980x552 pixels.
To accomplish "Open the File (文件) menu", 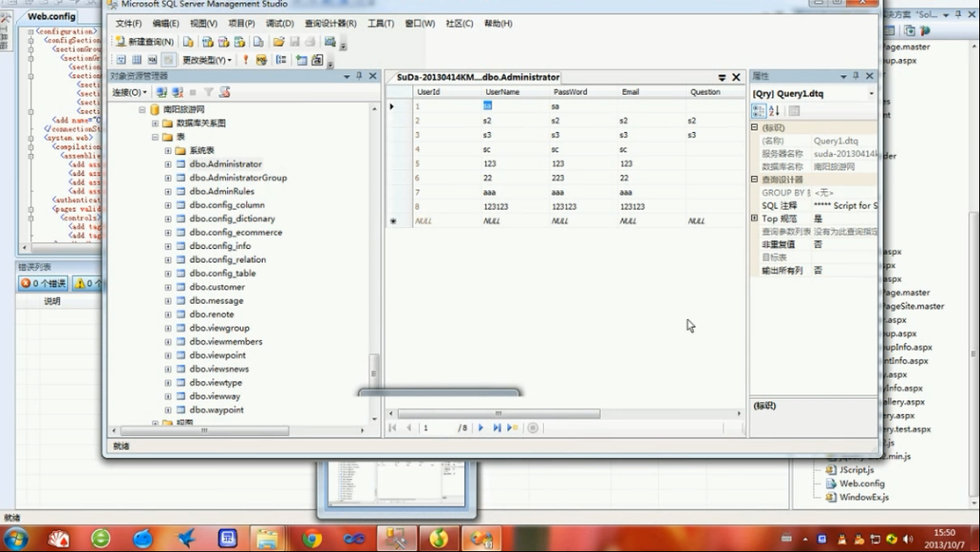I will (129, 24).
